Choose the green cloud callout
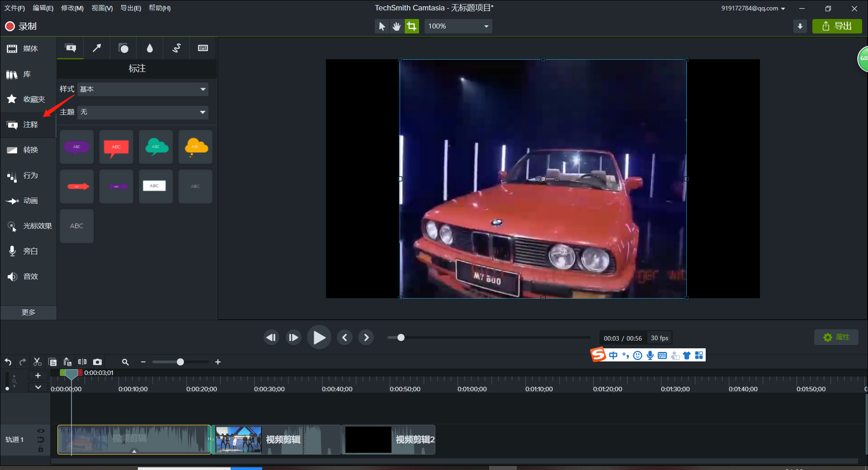868x470 pixels. [x=156, y=147]
